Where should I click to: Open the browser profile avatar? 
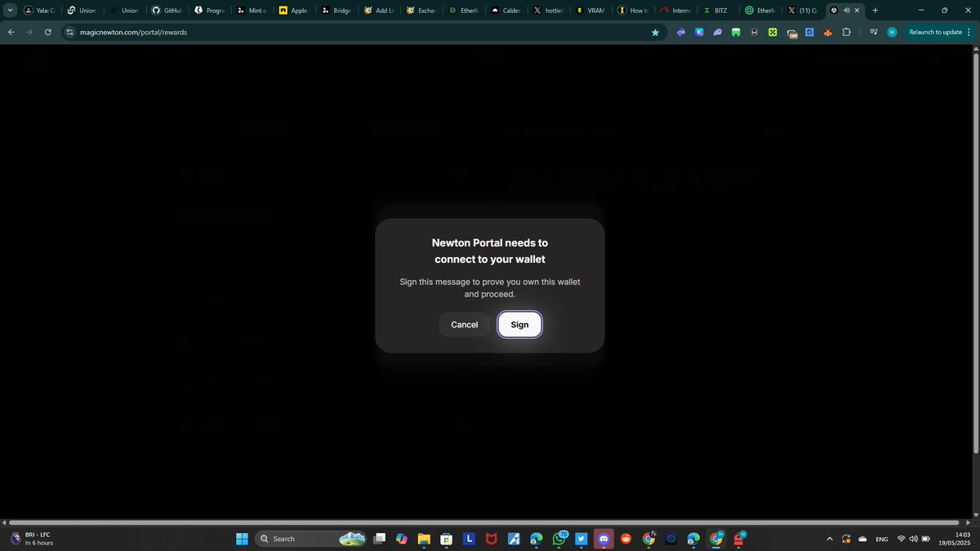coord(891,32)
